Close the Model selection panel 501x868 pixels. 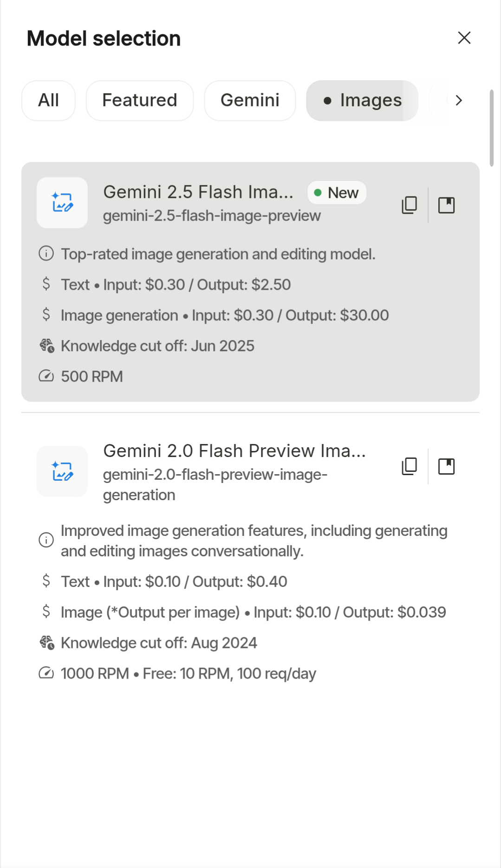pos(464,38)
